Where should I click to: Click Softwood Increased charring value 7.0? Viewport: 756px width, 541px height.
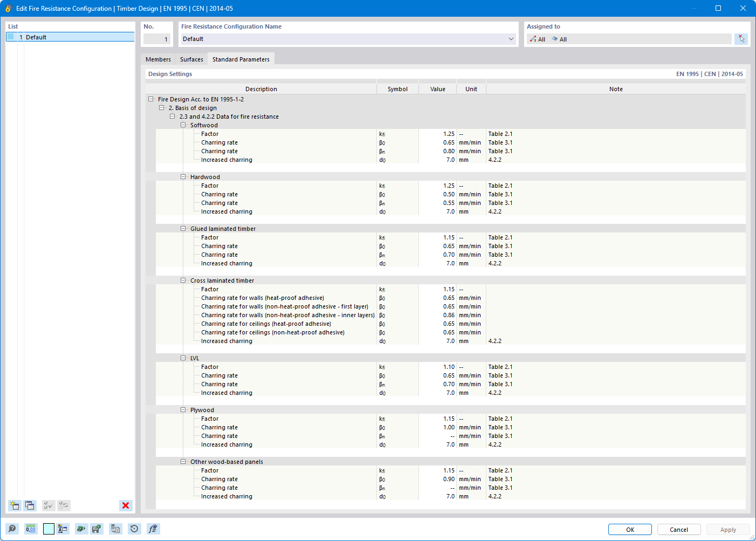pyautogui.click(x=437, y=160)
